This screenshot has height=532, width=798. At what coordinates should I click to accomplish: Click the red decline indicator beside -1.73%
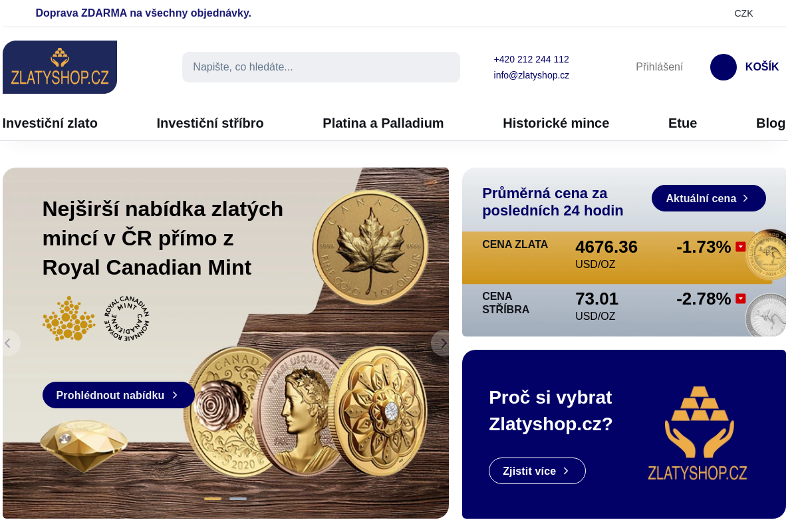point(740,245)
